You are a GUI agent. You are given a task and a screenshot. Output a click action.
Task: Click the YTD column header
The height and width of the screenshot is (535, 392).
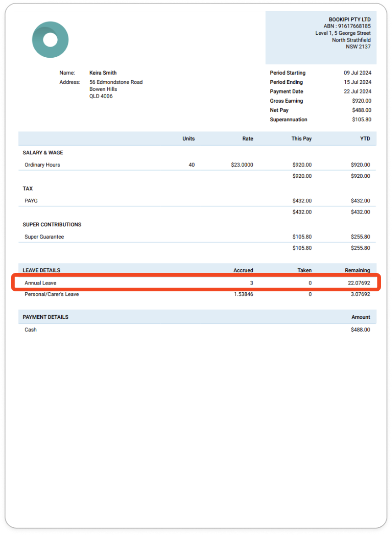pos(365,138)
